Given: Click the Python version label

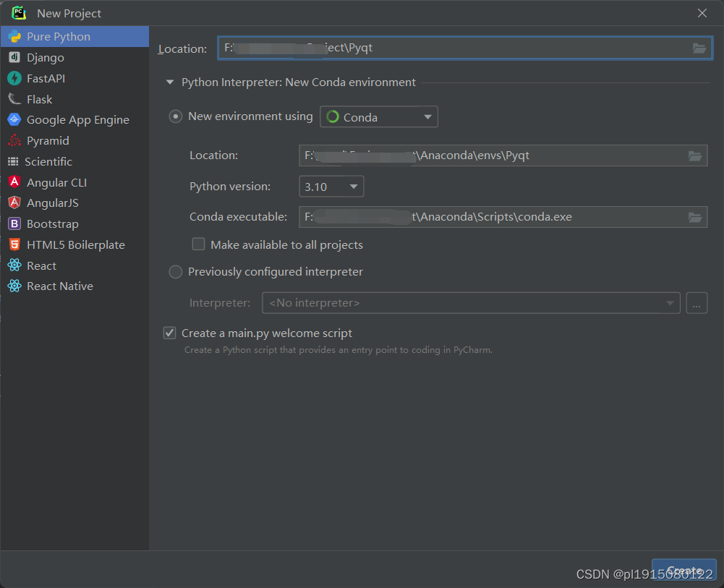Looking at the screenshot, I should [230, 187].
